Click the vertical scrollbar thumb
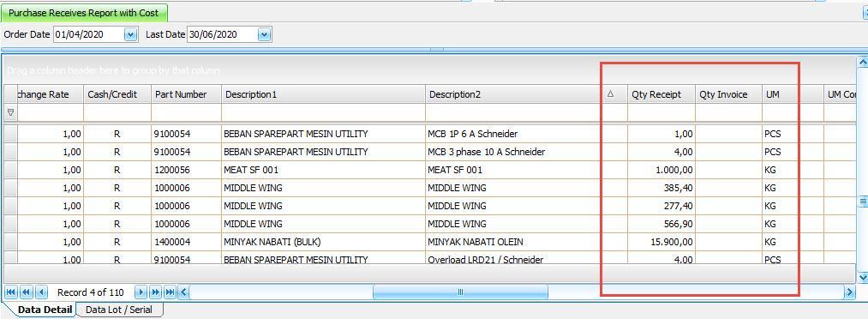The height and width of the screenshot is (319, 868). pyautogui.click(x=862, y=201)
